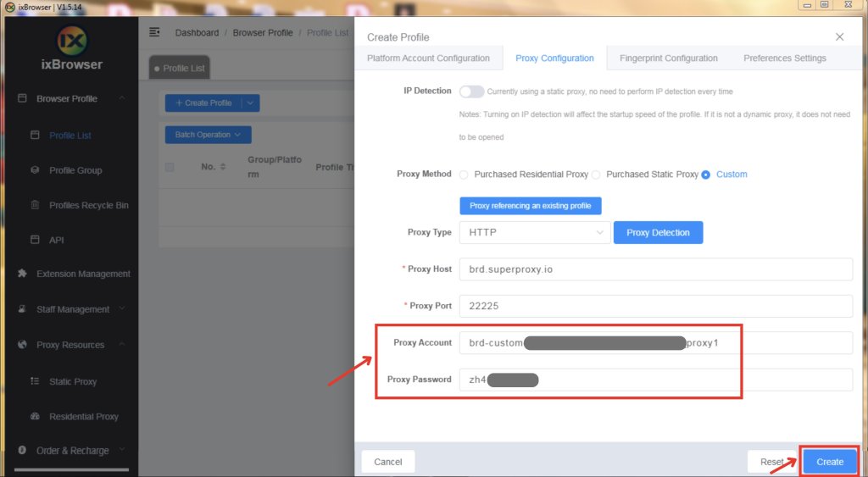The width and height of the screenshot is (868, 477).
Task: Open the Create Profile split-button arrow
Action: tap(250, 103)
